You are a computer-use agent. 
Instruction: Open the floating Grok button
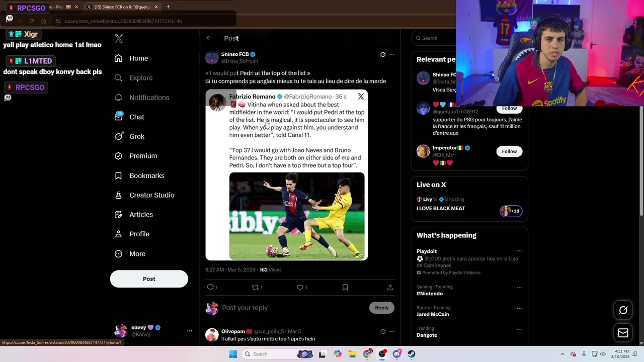[623, 310]
